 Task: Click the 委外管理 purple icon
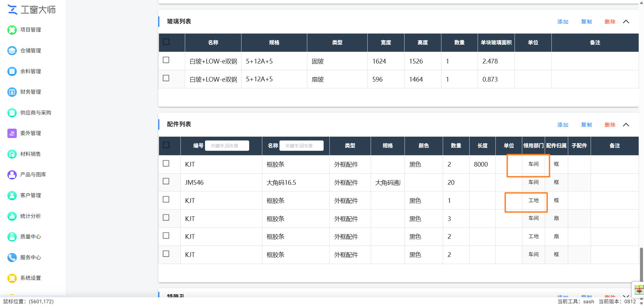click(x=12, y=133)
